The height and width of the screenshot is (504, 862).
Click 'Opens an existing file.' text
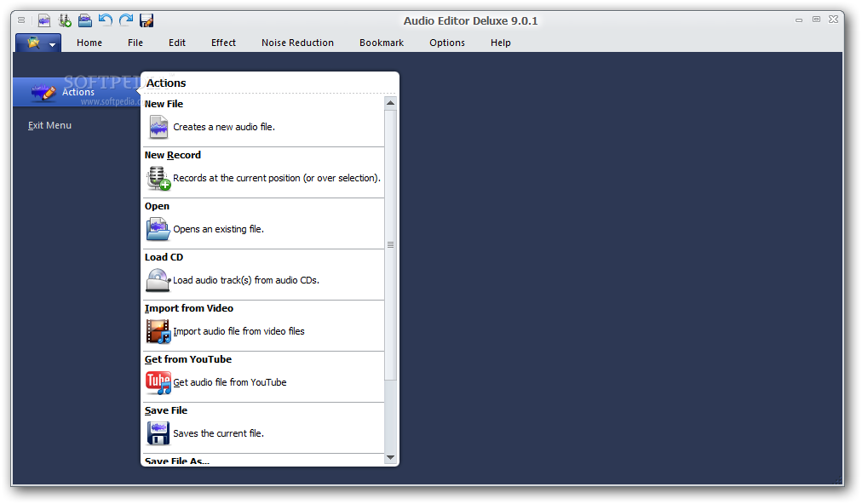(218, 229)
